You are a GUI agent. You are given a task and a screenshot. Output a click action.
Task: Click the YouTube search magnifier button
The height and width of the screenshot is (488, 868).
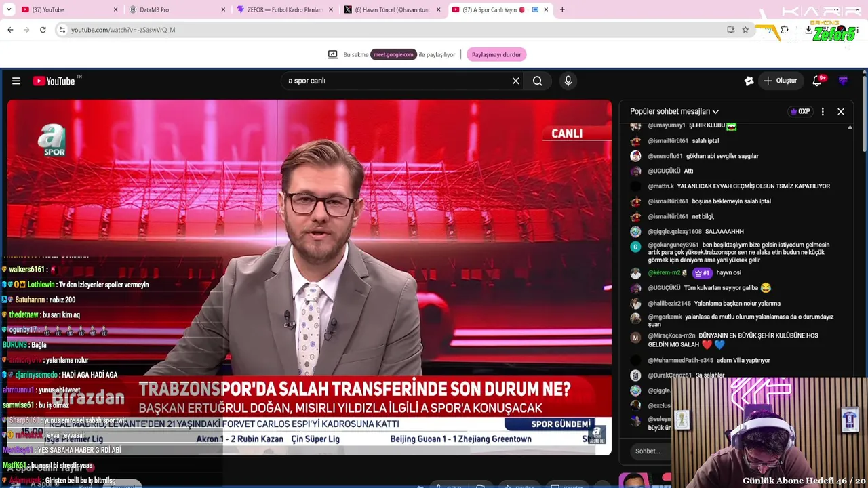pyautogui.click(x=537, y=81)
